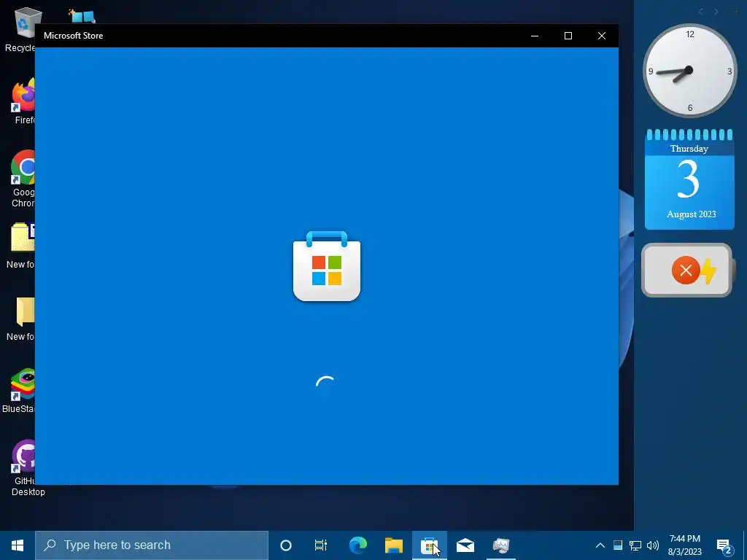Image resolution: width=747 pixels, height=560 pixels.
Task: Click the tray icon left of network
Action: click(x=618, y=545)
